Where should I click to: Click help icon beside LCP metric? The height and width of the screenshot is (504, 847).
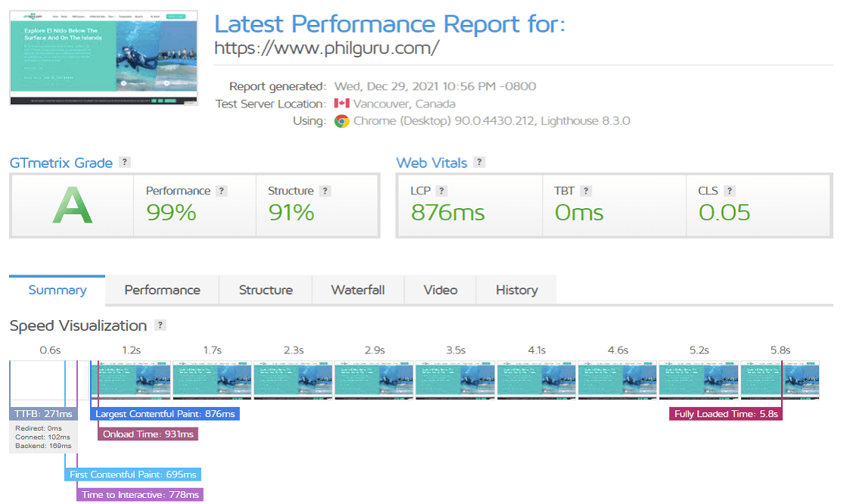(x=442, y=191)
